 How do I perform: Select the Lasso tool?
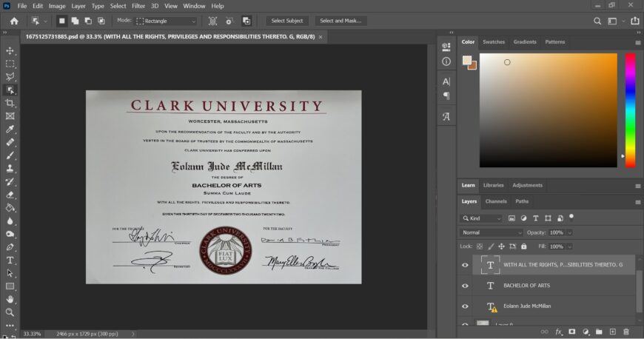tap(10, 77)
